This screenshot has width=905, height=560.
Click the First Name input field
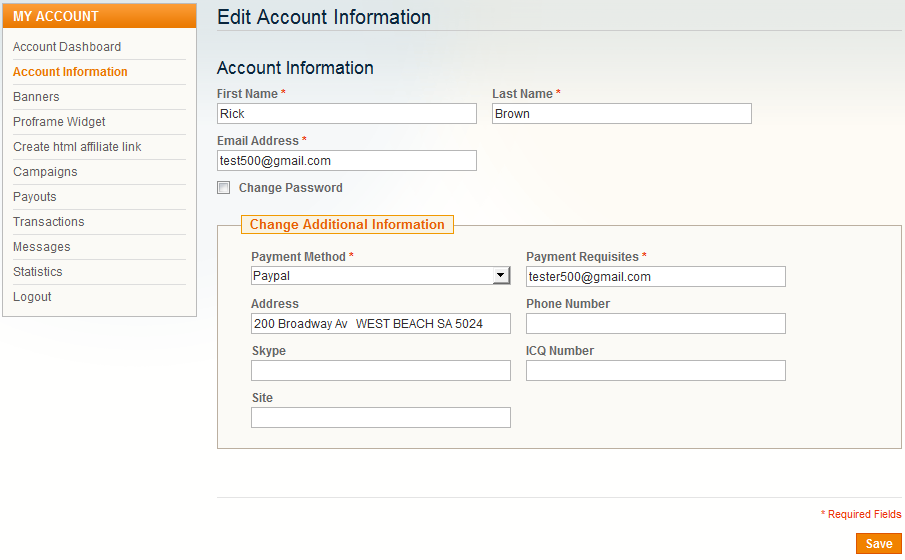(x=346, y=114)
